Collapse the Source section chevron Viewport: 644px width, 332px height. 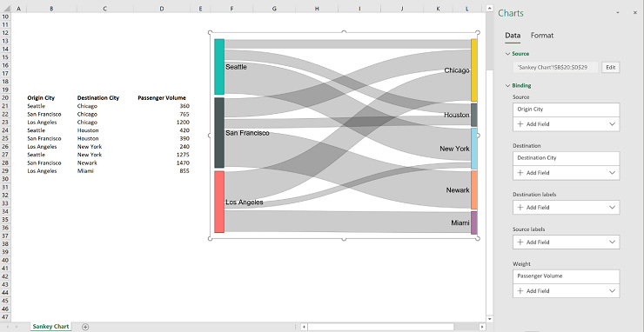508,54
